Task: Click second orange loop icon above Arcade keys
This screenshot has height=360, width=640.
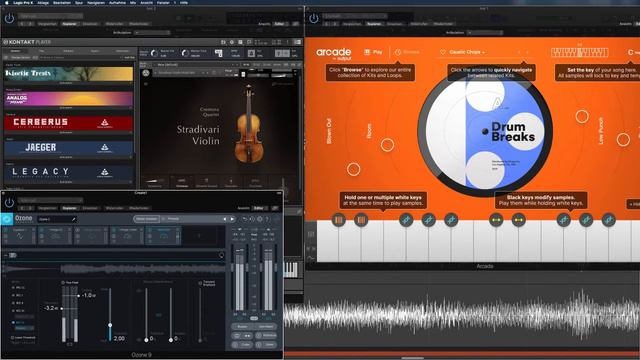Action: tap(361, 220)
